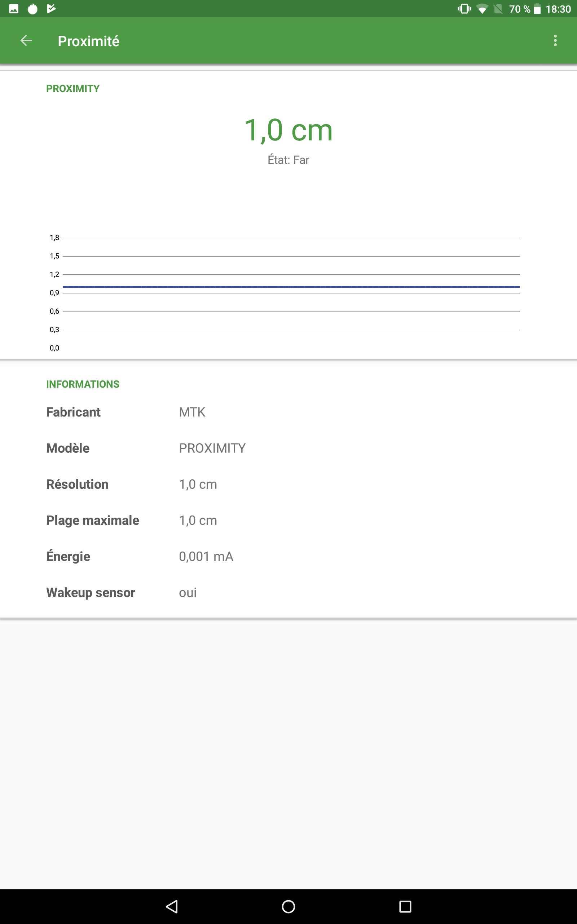This screenshot has height=924, width=577.
Task: Open the recent apps square button
Action: pos(405,906)
